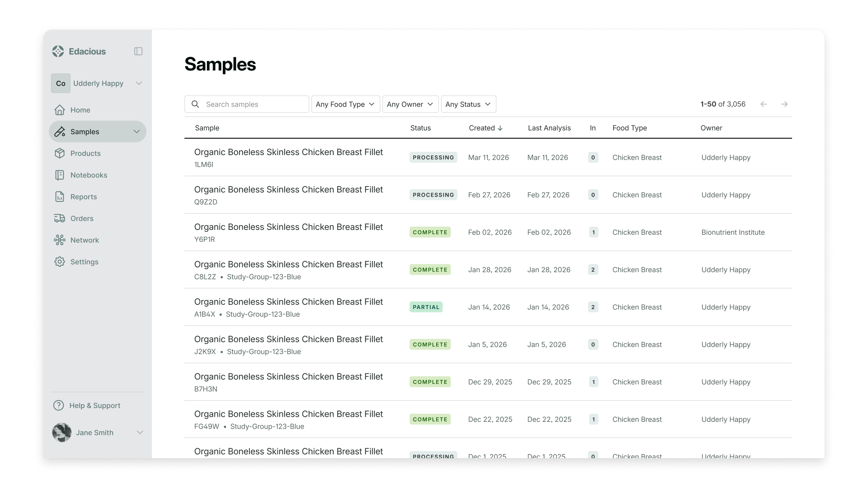The width and height of the screenshot is (868, 488).
Task: Open Orders via its truck icon
Action: (60, 218)
